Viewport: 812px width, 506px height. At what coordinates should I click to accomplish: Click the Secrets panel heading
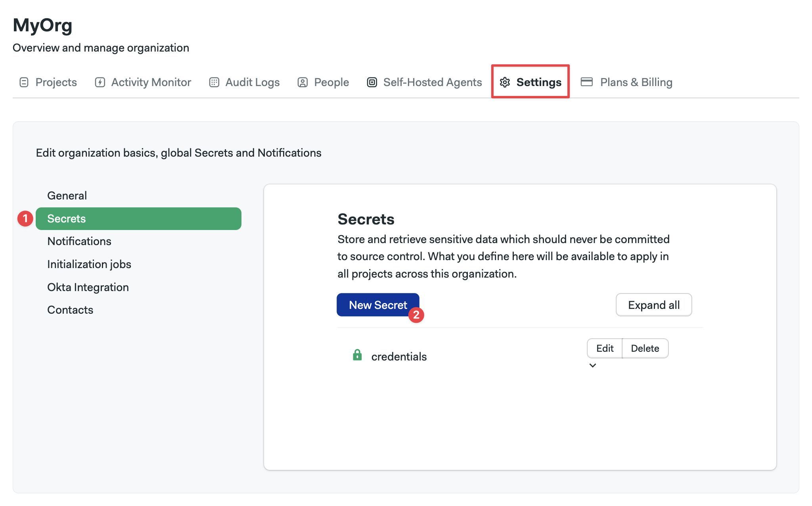(x=366, y=219)
